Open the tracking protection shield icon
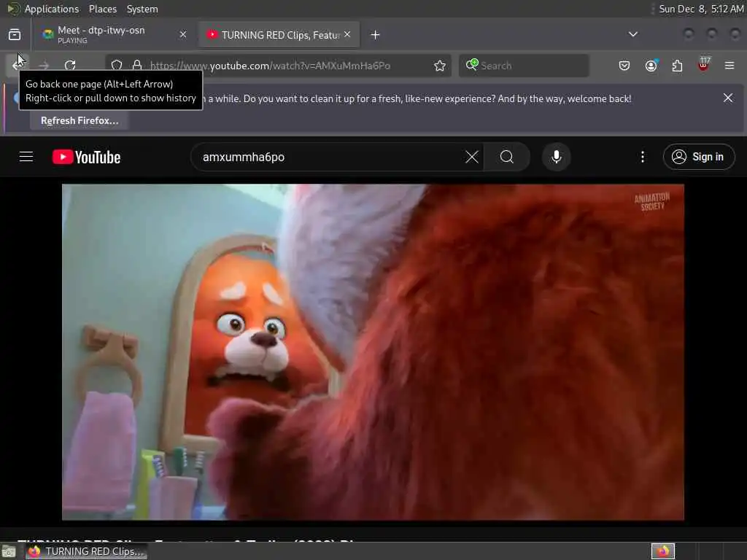Viewport: 747px width, 560px height. (x=117, y=65)
